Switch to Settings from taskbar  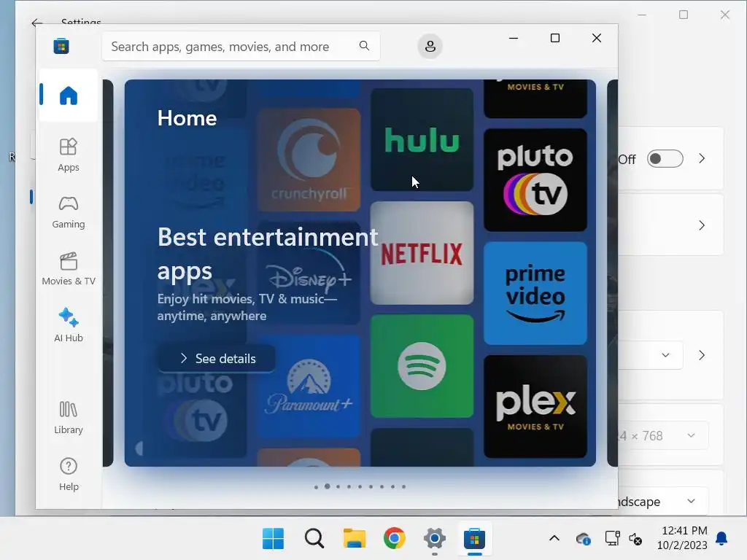(435, 539)
